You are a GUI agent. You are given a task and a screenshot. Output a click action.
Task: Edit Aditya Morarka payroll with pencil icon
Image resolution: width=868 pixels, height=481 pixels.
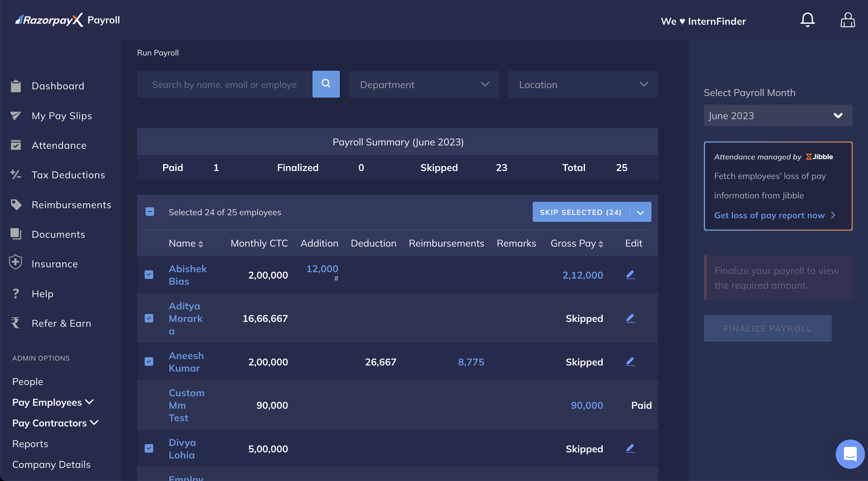pos(630,318)
